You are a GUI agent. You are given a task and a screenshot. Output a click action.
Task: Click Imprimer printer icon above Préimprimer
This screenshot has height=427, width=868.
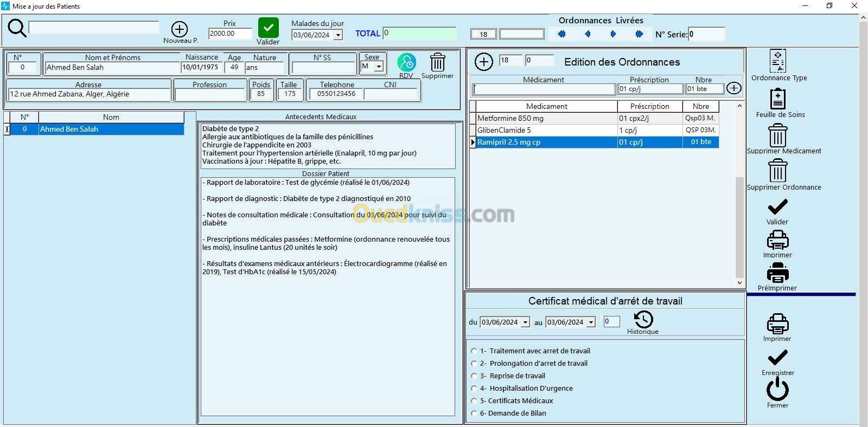click(x=778, y=240)
